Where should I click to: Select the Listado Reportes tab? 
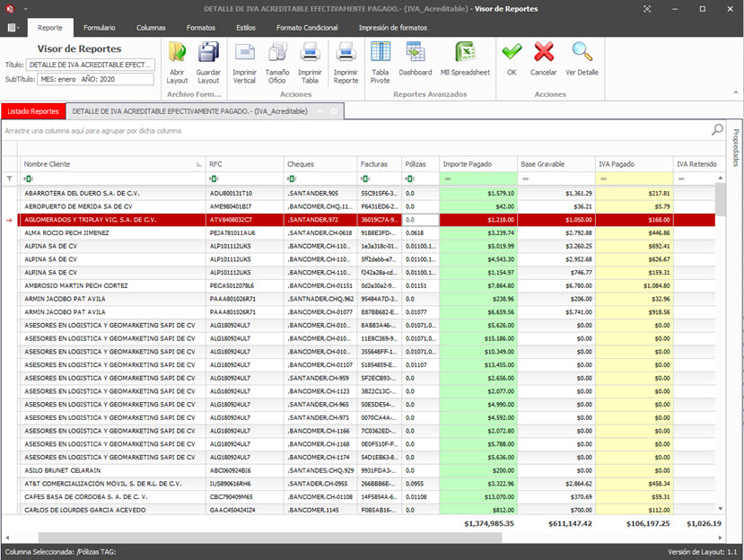(x=33, y=111)
